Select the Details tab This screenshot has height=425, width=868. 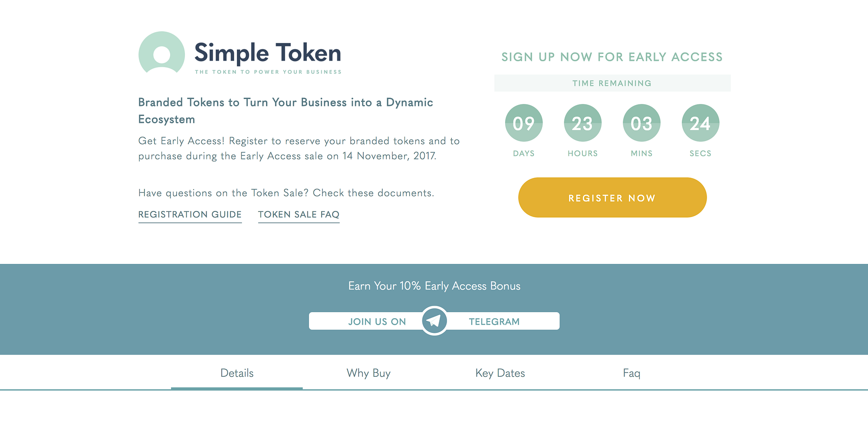(x=237, y=373)
